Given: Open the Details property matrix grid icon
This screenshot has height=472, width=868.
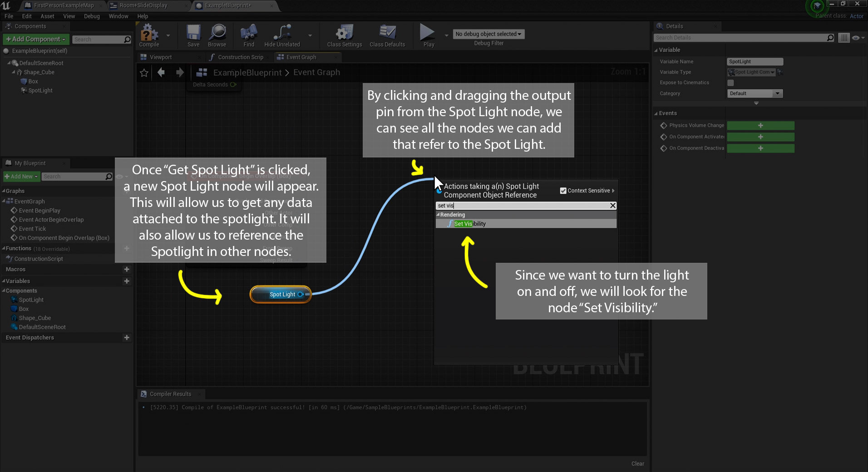Looking at the screenshot, I should point(844,38).
